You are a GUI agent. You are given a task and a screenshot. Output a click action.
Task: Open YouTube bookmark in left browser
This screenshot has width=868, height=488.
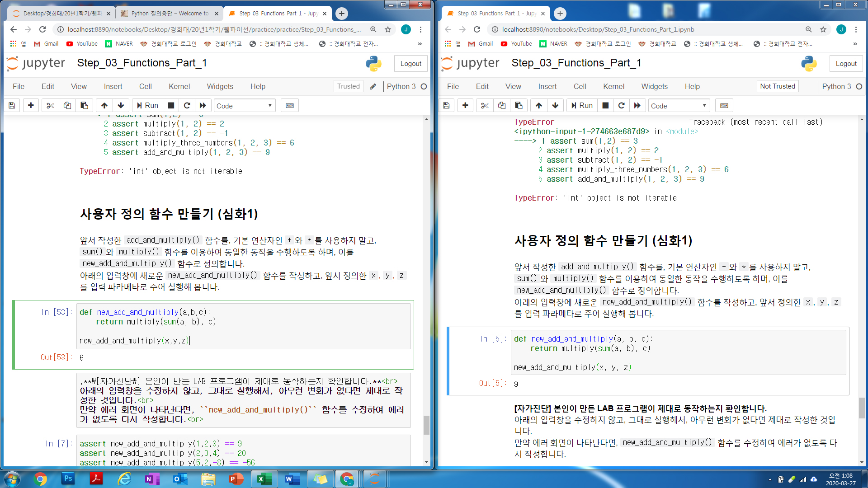click(x=82, y=44)
